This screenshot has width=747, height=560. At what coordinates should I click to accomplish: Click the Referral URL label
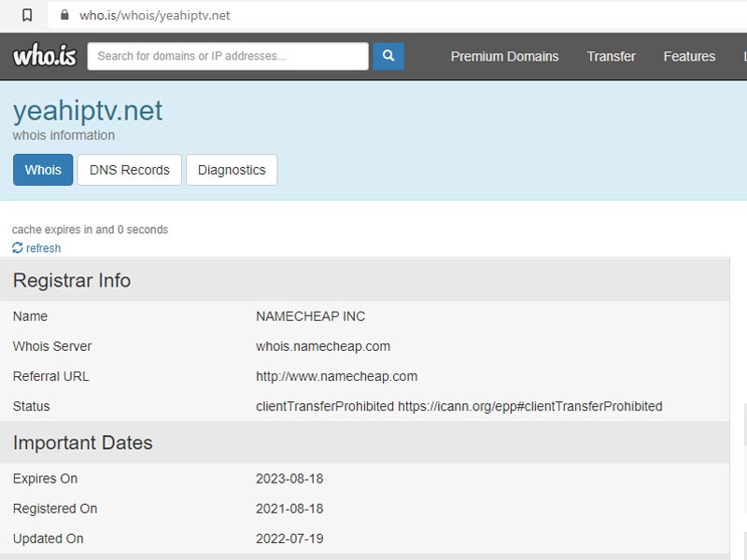pyautogui.click(x=51, y=376)
